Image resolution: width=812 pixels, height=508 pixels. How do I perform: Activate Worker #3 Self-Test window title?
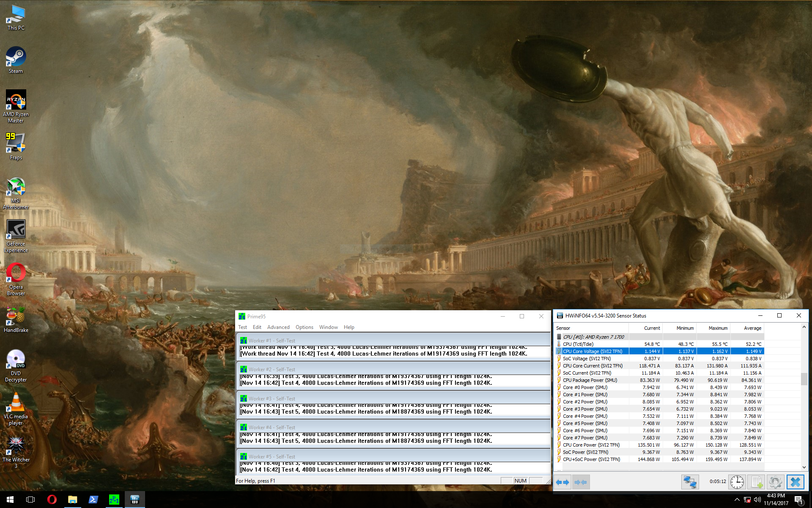[x=272, y=399]
